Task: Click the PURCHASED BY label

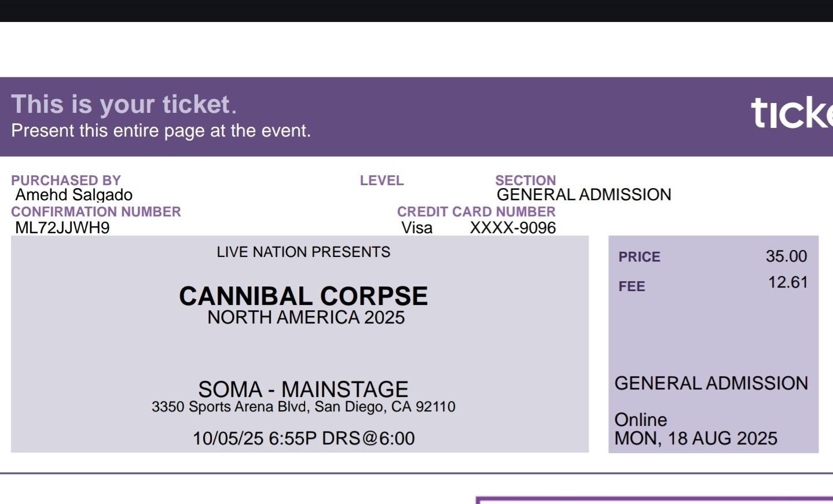Action: pyautogui.click(x=66, y=181)
